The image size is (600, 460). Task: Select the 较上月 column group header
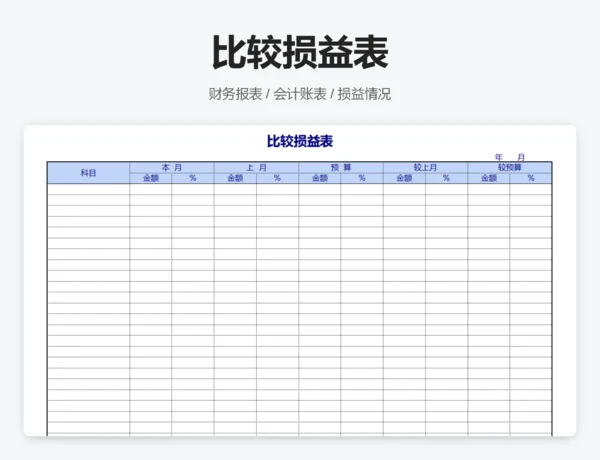(425, 168)
